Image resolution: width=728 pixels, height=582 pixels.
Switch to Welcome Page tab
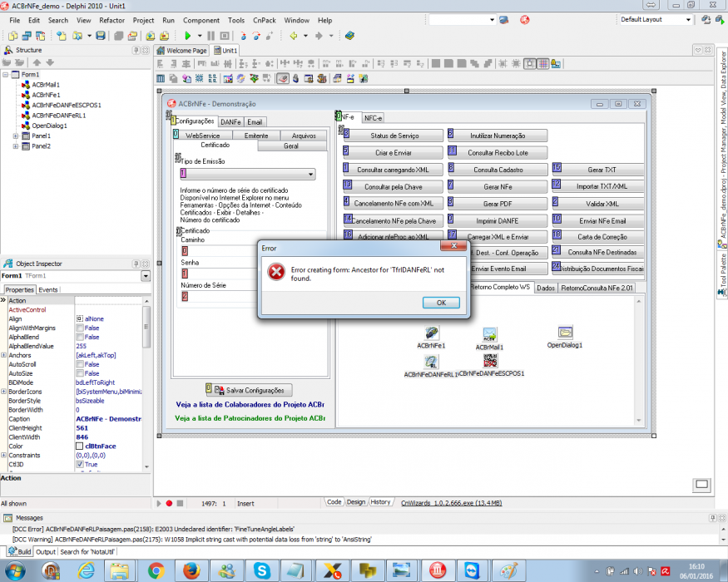click(x=182, y=51)
